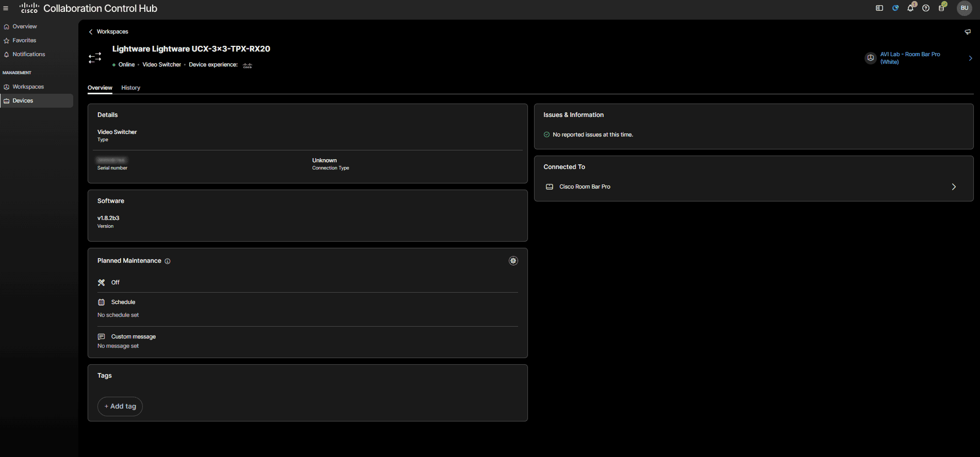Screen dimensions: 980x457
Task: Expand the AVI Lab workspace chevron
Action: [970, 58]
